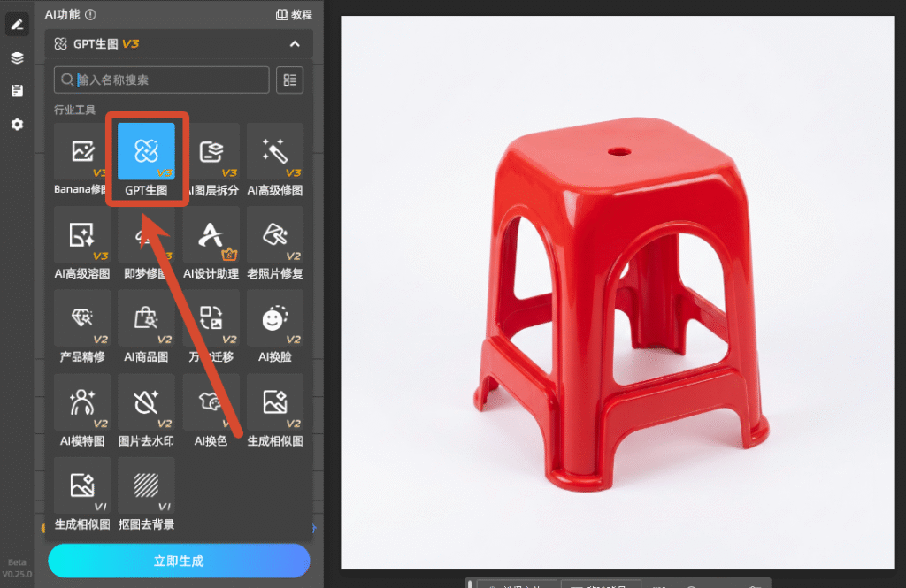906x588 pixels.
Task: Focus the 输入名称搜索 search field
Action: 162,80
